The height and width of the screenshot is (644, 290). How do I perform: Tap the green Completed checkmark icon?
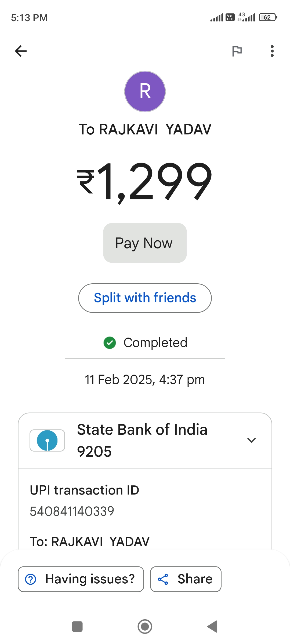click(x=110, y=343)
